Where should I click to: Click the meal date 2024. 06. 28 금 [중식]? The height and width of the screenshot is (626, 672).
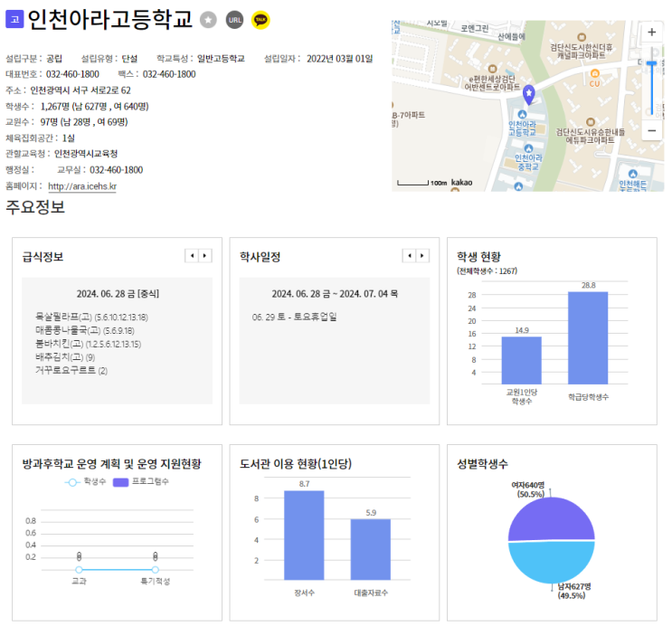118,294
